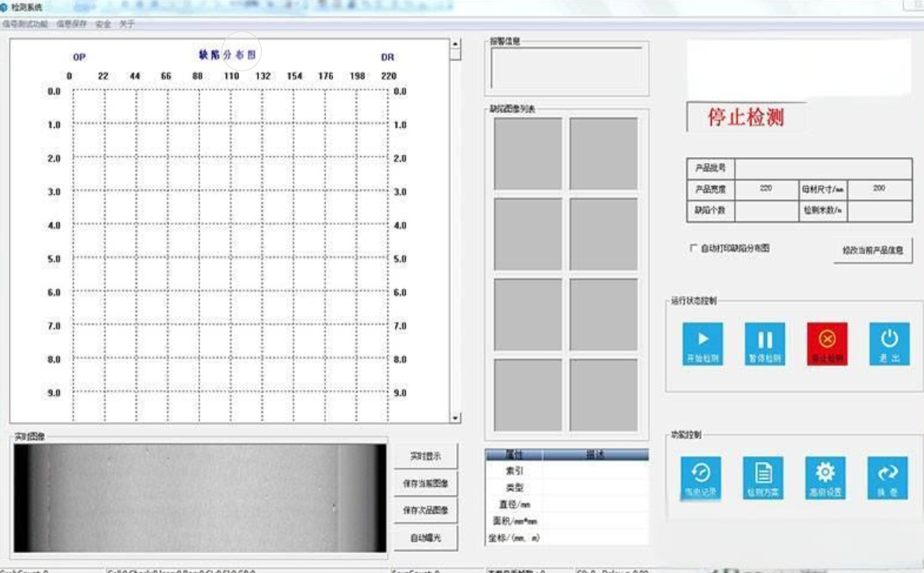Select defect thumbnail second row left
This screenshot has width=924, height=573.
(x=528, y=235)
